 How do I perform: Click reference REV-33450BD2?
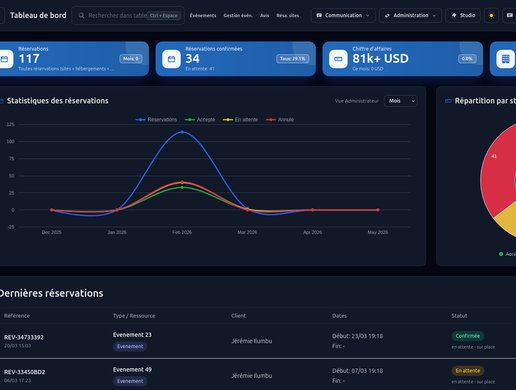pos(24,372)
